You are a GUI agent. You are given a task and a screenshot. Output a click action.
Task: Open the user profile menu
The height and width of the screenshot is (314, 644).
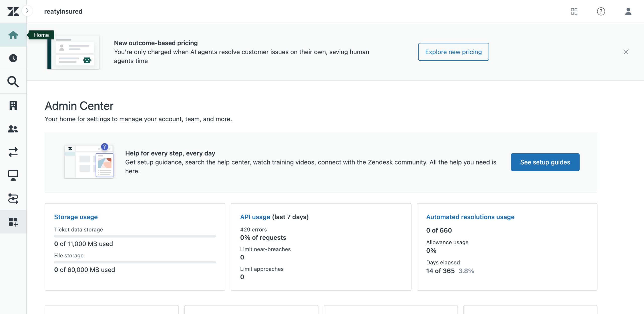(628, 11)
